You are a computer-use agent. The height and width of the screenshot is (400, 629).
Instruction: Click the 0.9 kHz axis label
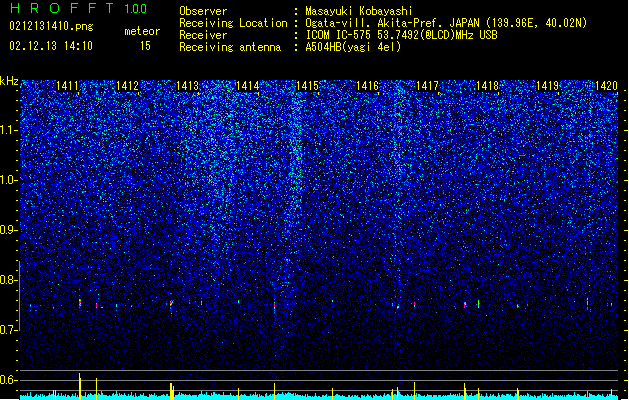9,230
